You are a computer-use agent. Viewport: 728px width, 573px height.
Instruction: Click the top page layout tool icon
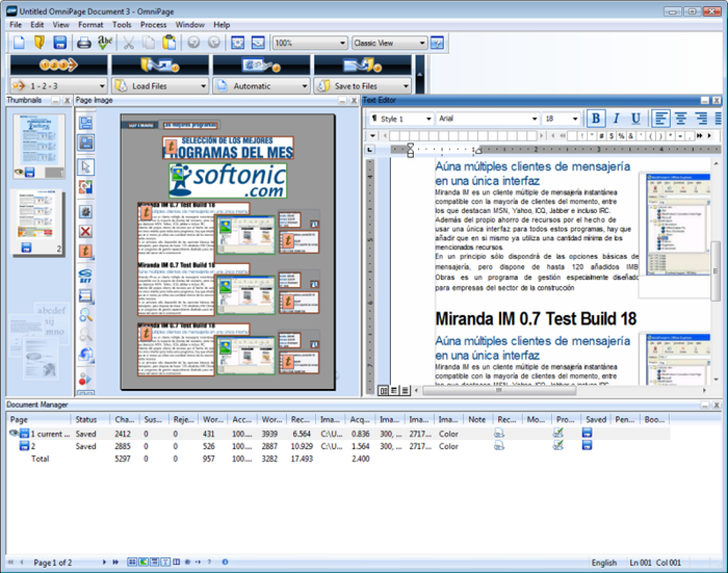86,123
